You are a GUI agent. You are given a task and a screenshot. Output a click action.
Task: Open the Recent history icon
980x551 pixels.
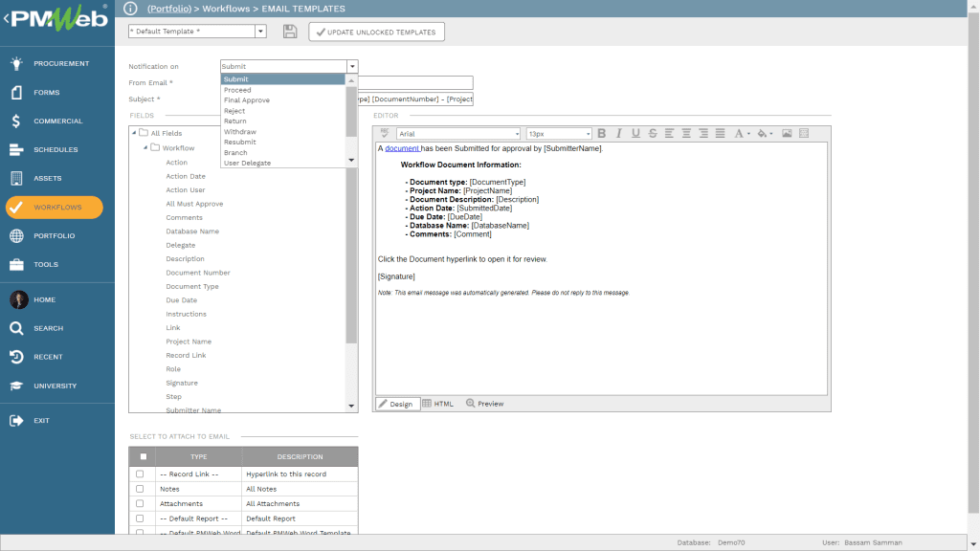[x=17, y=357]
